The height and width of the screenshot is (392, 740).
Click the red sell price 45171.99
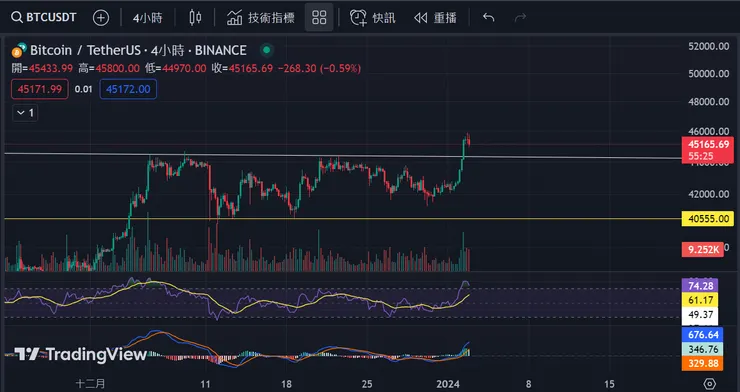point(40,89)
